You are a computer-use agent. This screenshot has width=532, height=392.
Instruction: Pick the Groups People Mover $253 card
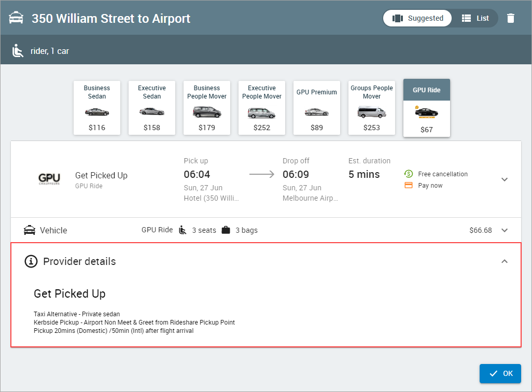(x=372, y=107)
